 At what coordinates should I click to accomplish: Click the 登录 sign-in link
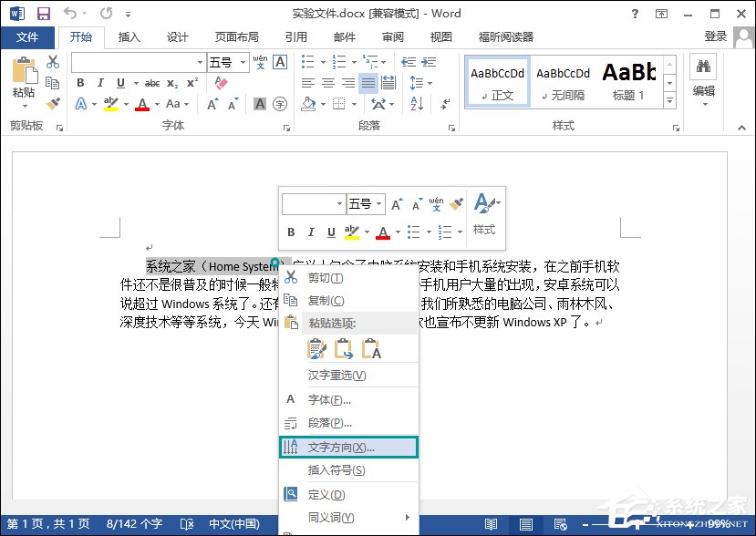coord(717,37)
